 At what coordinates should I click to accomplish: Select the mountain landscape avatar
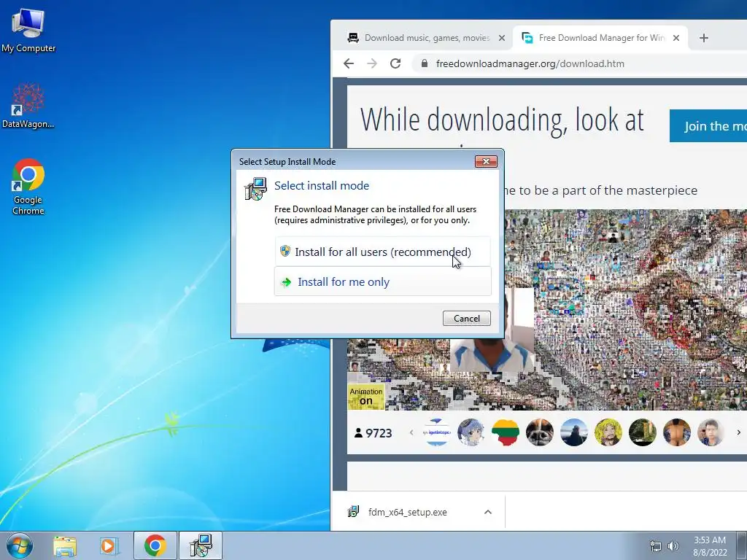[x=574, y=432]
